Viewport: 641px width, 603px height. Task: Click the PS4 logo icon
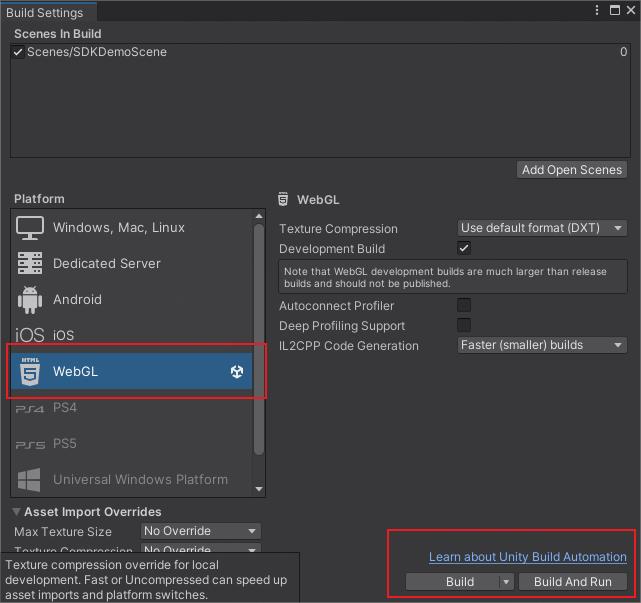point(29,409)
